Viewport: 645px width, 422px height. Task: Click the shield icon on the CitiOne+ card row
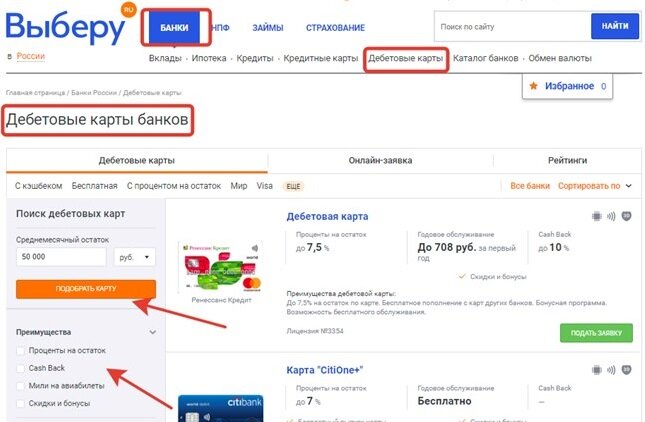click(626, 370)
